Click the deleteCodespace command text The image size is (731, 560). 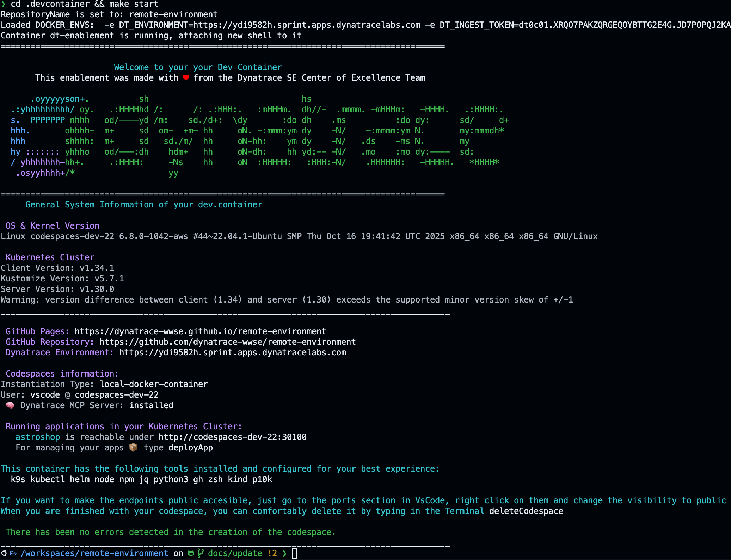[526, 511]
